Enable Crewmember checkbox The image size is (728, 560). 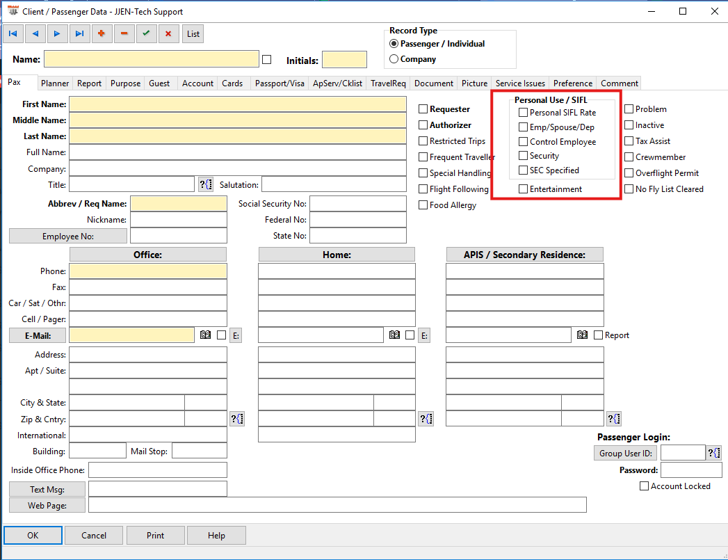coord(629,157)
